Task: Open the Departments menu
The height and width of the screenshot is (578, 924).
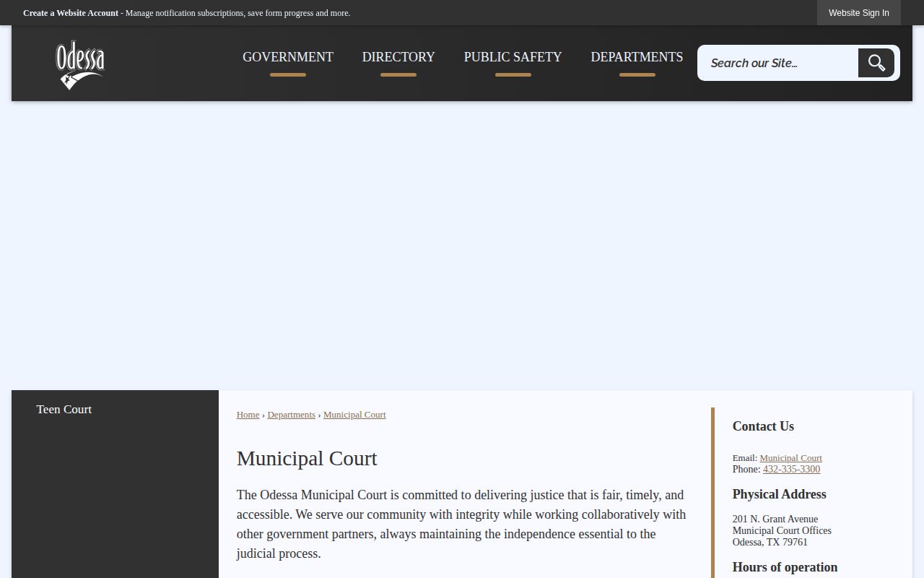Action: 637,57
